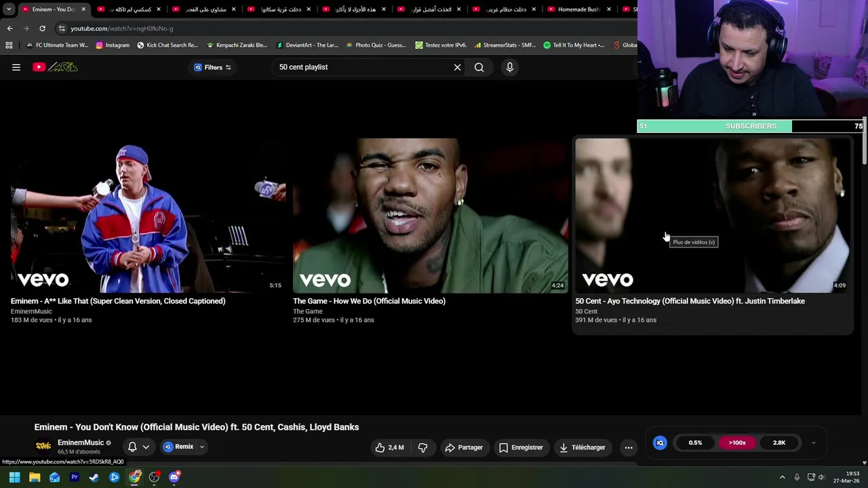Clear the search box with the X
The image size is (868, 488).
click(457, 67)
